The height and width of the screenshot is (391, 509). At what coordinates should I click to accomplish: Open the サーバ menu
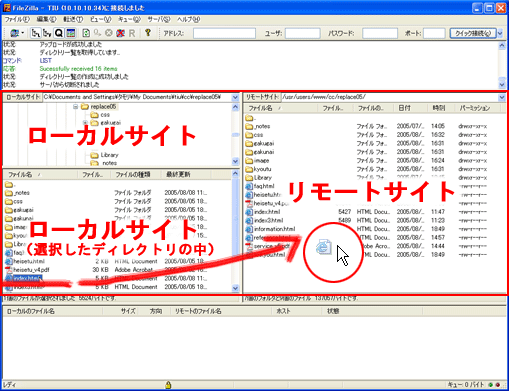point(159,20)
